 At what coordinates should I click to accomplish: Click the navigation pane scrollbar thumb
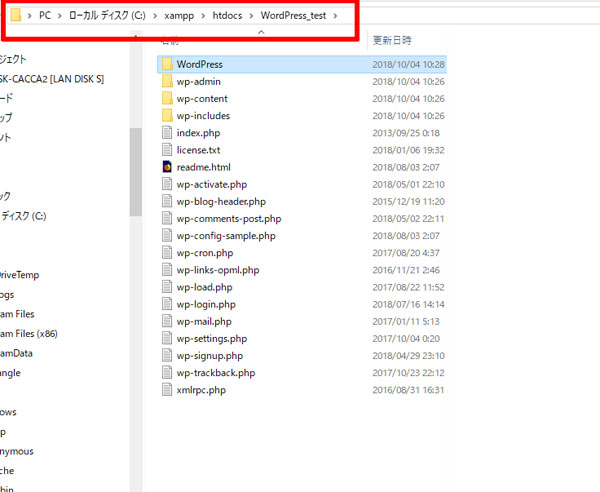(135, 172)
